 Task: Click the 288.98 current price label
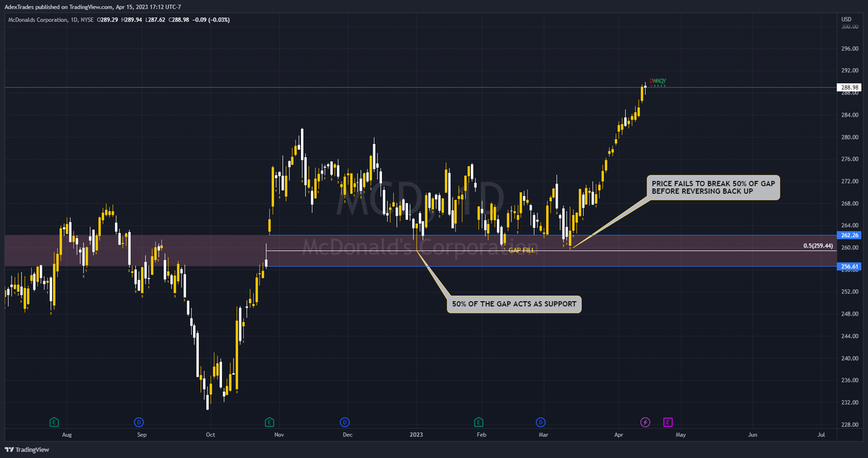(848, 88)
